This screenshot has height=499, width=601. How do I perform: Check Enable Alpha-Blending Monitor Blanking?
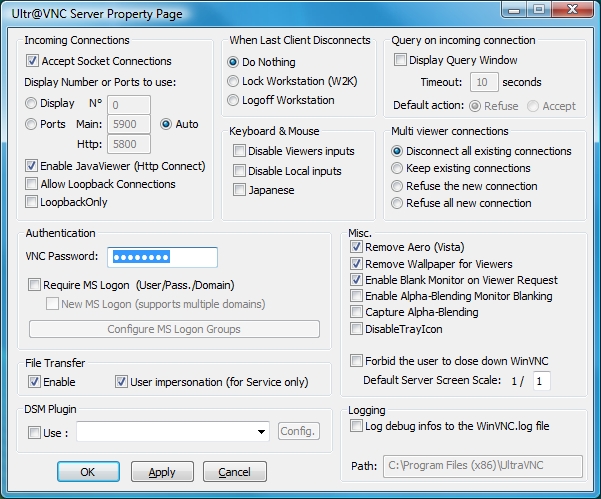(x=356, y=295)
